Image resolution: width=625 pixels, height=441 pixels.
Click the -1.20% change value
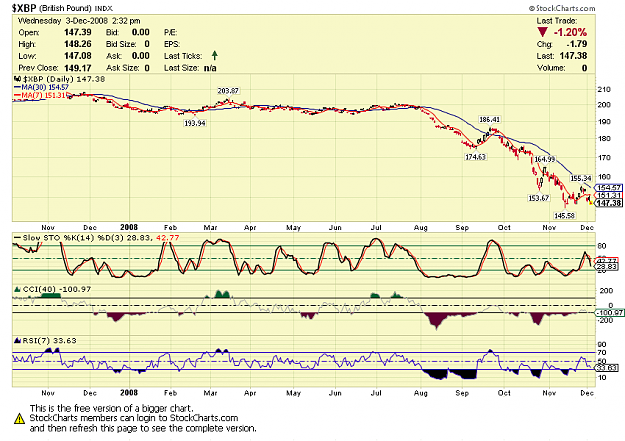click(x=570, y=32)
